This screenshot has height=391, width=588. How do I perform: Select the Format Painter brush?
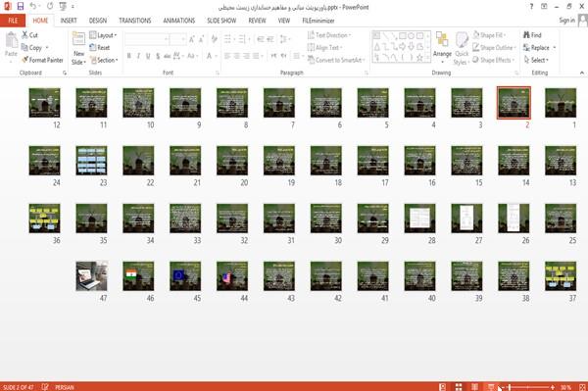pyautogui.click(x=42, y=60)
